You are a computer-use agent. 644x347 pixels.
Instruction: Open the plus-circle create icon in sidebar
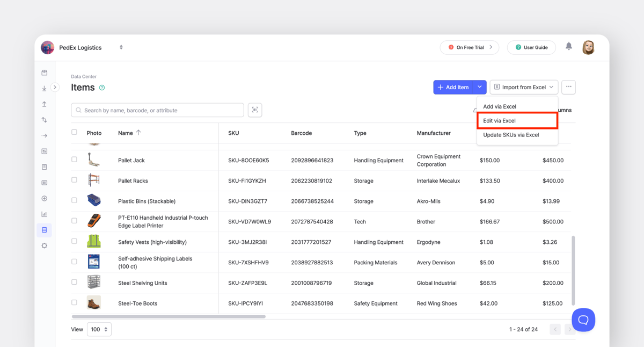[44, 198]
